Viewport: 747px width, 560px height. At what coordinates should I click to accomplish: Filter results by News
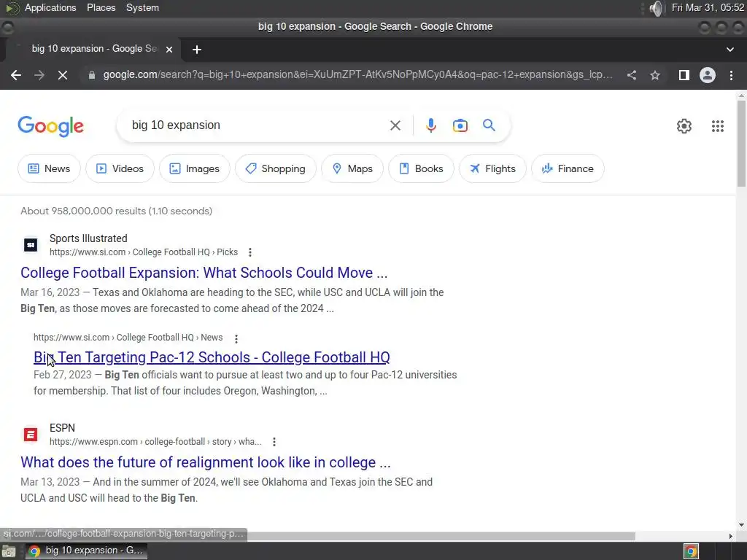pos(49,168)
